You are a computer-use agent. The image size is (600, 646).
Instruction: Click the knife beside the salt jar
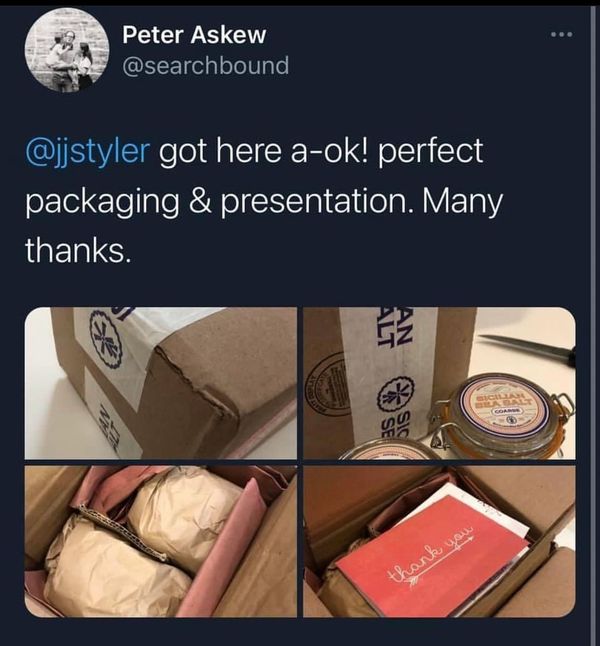pos(527,347)
